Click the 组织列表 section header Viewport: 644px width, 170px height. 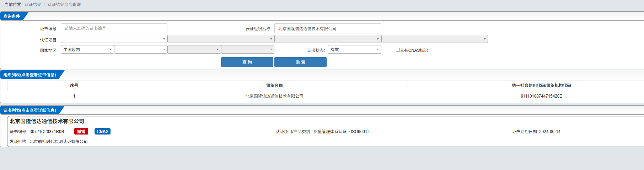pos(30,75)
